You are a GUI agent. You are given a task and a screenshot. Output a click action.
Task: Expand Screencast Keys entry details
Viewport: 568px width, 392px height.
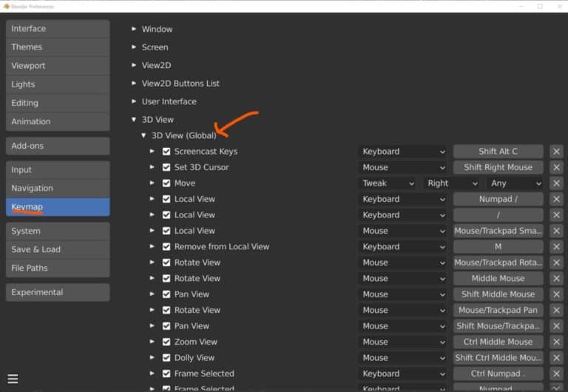(152, 151)
